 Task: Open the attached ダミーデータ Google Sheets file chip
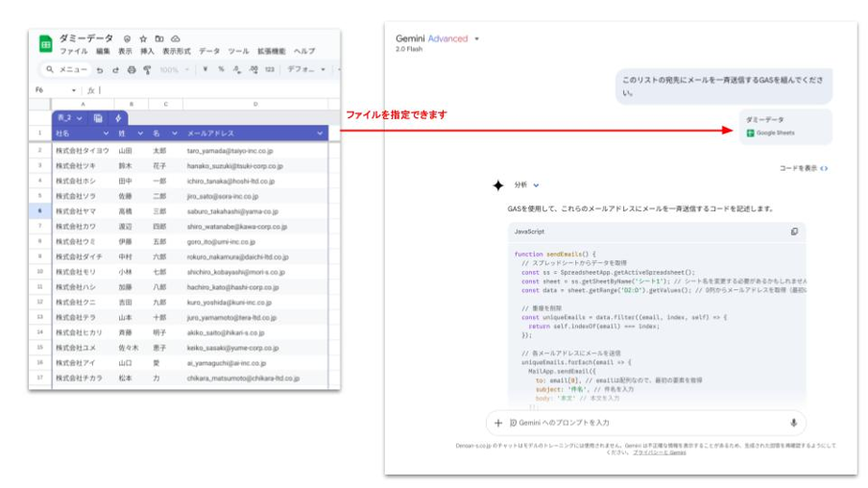pos(785,127)
